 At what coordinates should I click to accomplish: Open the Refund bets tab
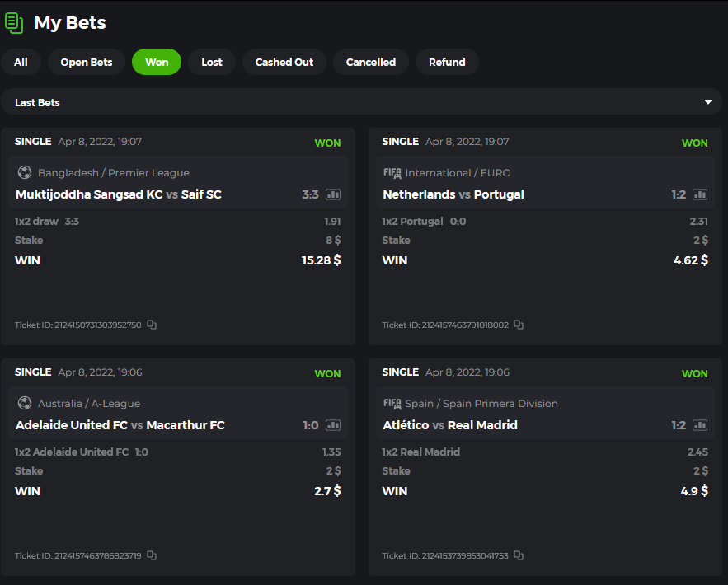[447, 62]
